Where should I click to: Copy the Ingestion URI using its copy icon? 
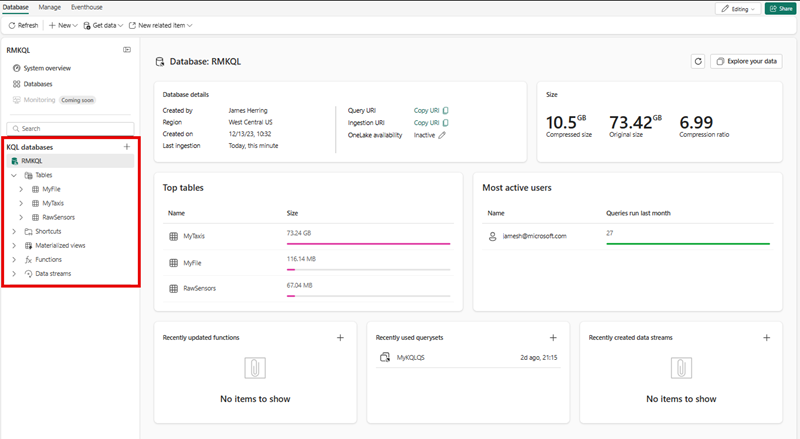click(x=445, y=123)
